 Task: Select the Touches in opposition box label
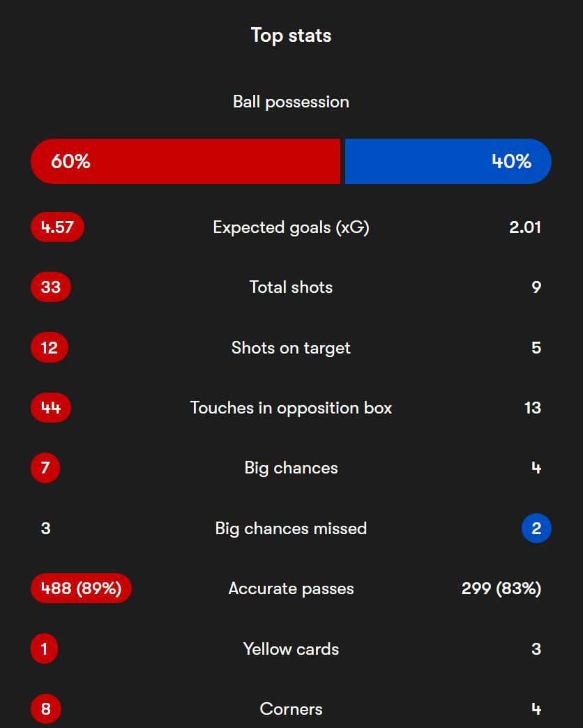(x=291, y=408)
